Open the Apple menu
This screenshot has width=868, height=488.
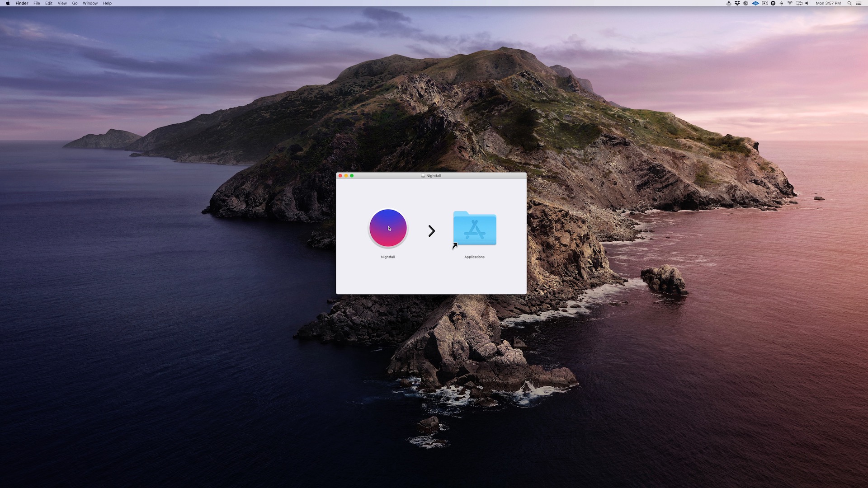point(8,3)
